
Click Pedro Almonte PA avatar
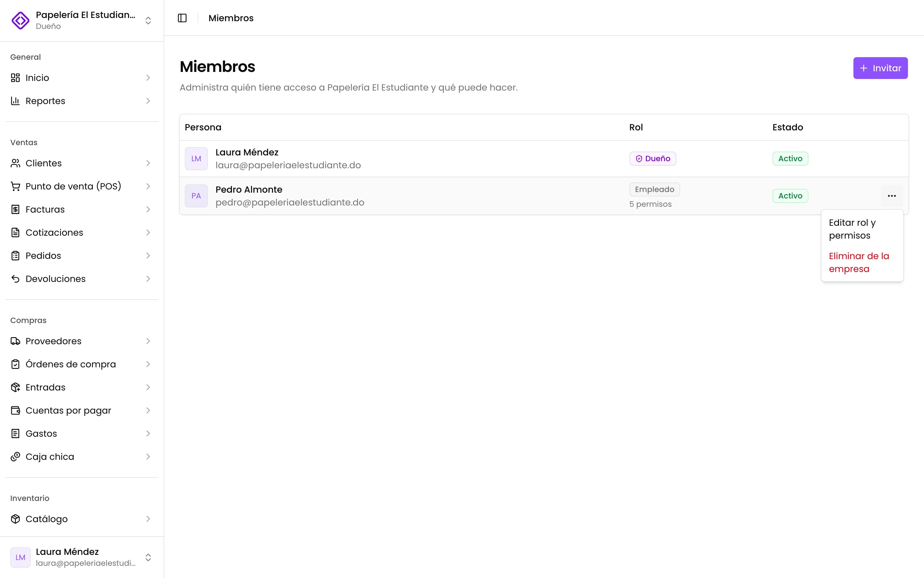pyautogui.click(x=196, y=196)
